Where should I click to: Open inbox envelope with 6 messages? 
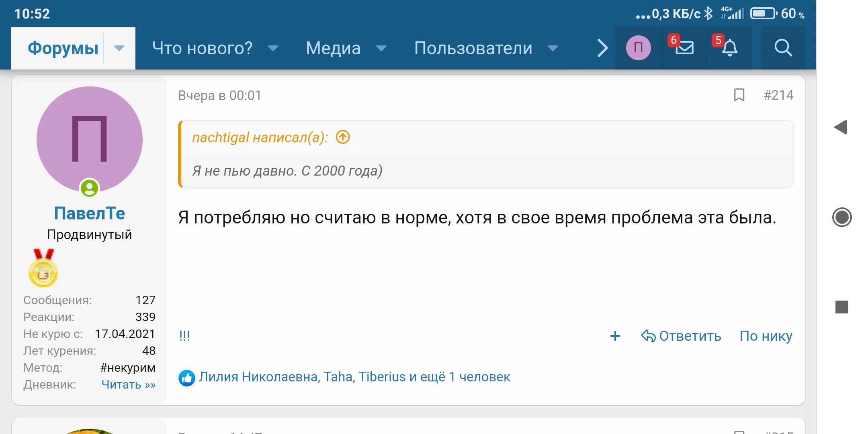click(x=684, y=48)
